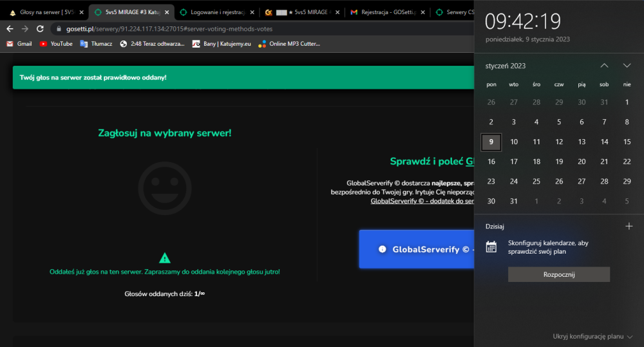The image size is (644, 347).
Task: Close the Głosy na serwer tab
Action: click(81, 12)
